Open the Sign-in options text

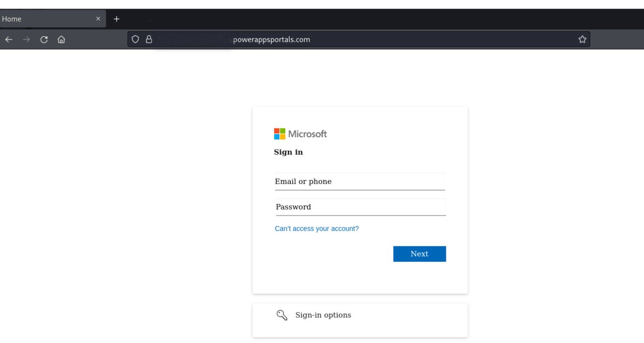tap(323, 315)
